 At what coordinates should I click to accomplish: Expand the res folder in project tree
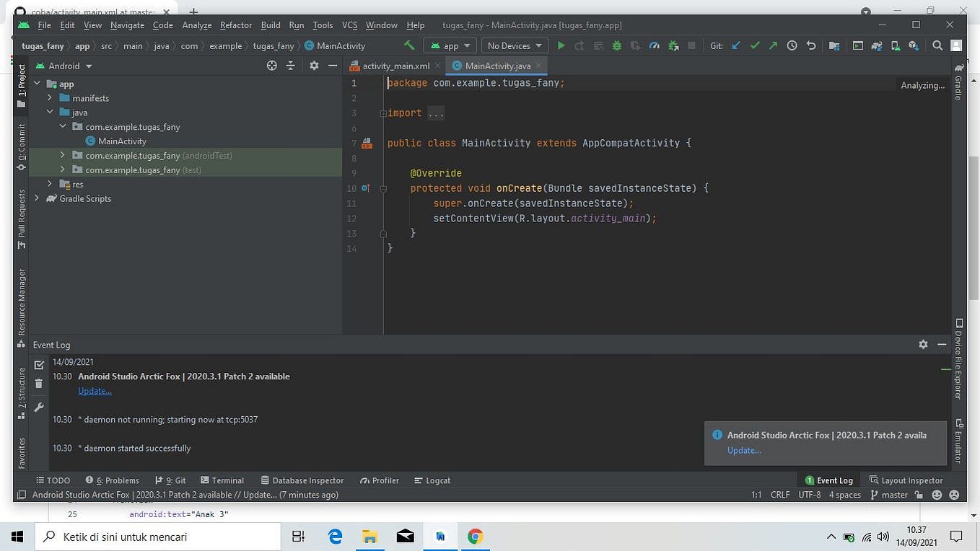[49, 184]
